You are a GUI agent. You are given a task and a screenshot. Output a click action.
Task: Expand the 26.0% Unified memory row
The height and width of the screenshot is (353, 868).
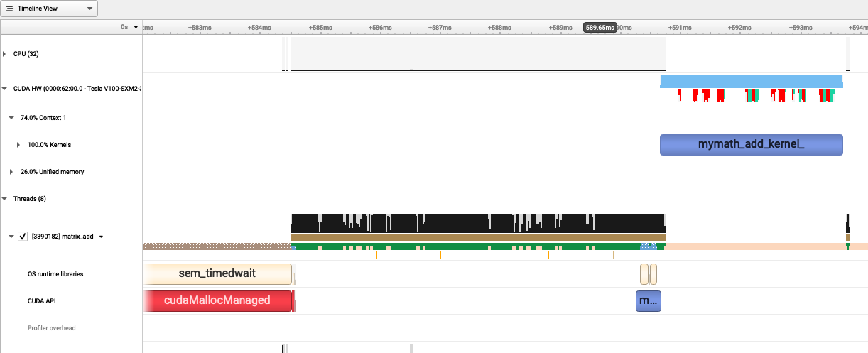(11, 172)
